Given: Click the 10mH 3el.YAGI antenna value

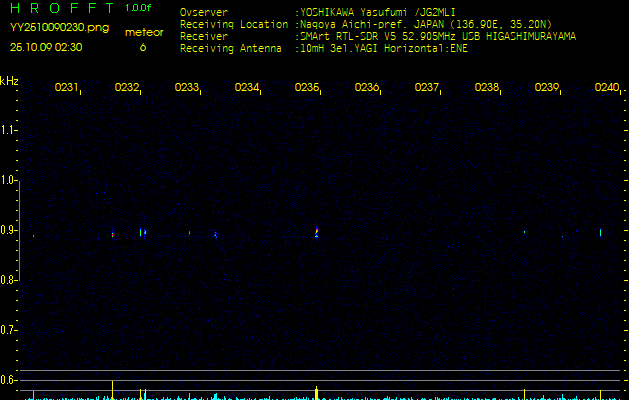Looking at the screenshot, I should coord(384,49).
